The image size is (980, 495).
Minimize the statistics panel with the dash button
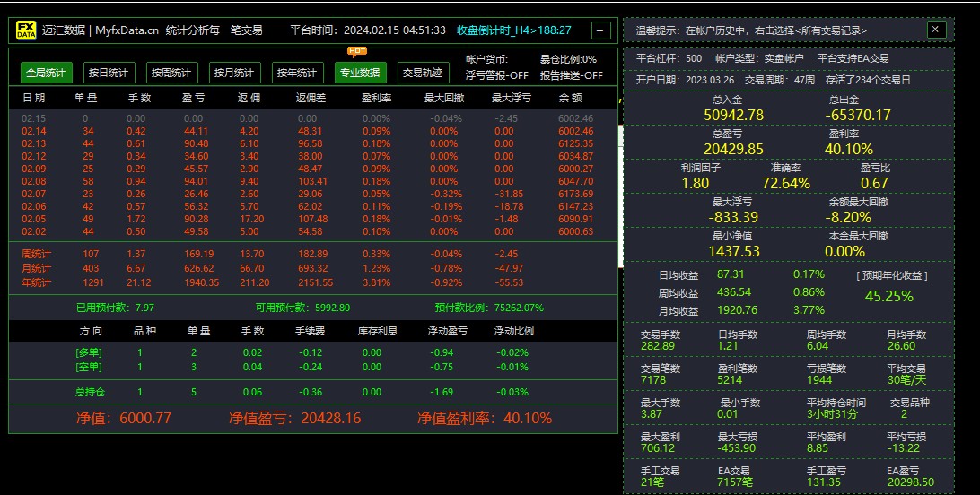point(600,30)
